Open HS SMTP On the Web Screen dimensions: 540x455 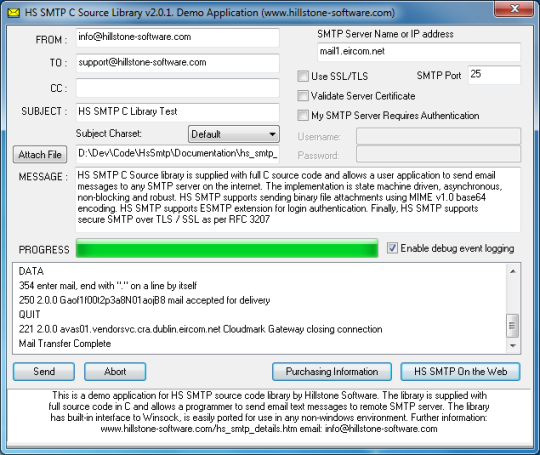click(x=460, y=371)
